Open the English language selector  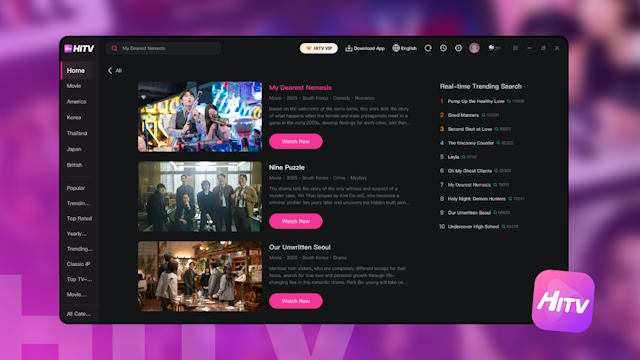click(404, 48)
